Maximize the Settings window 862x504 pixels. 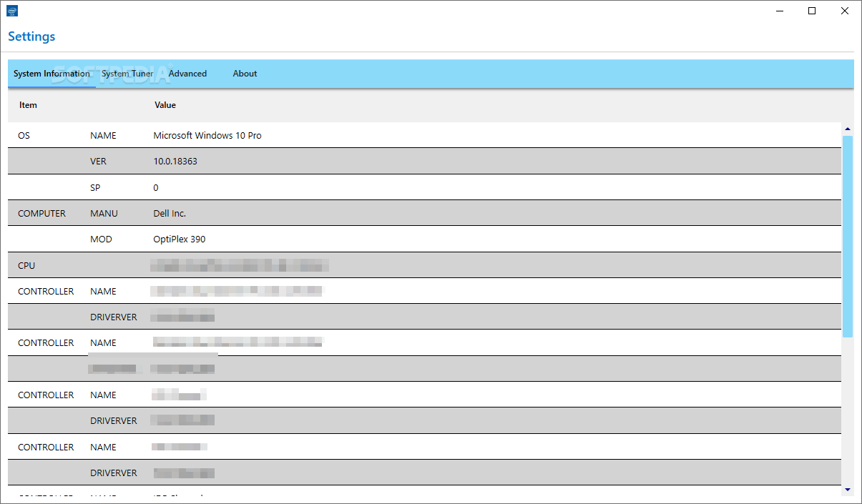812,11
